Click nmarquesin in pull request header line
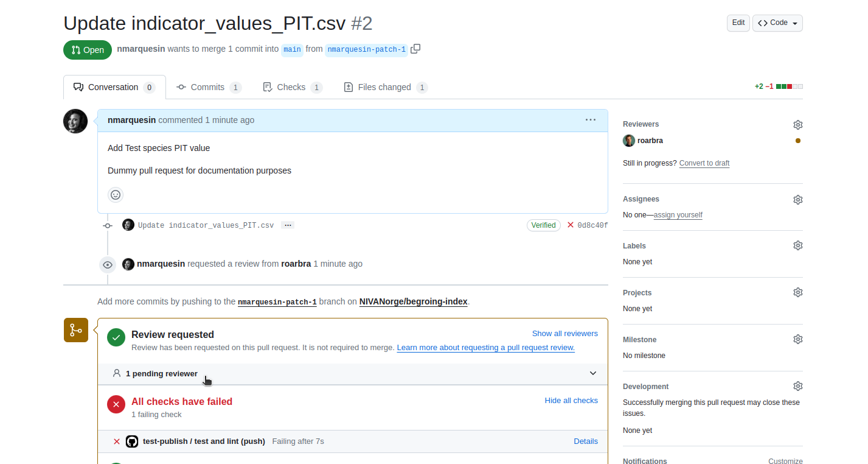The height and width of the screenshot is (464, 868). 141,49
